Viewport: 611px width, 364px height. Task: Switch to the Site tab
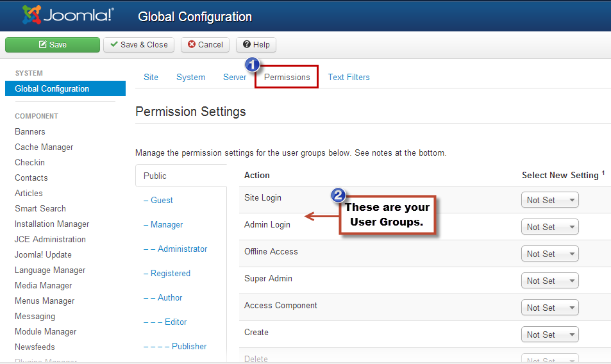[x=151, y=77]
